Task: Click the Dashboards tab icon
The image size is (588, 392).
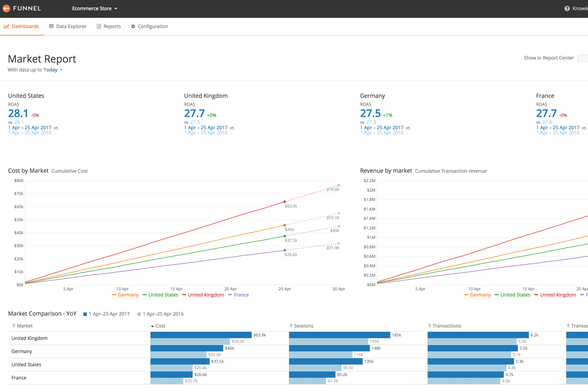Action: coord(7,26)
